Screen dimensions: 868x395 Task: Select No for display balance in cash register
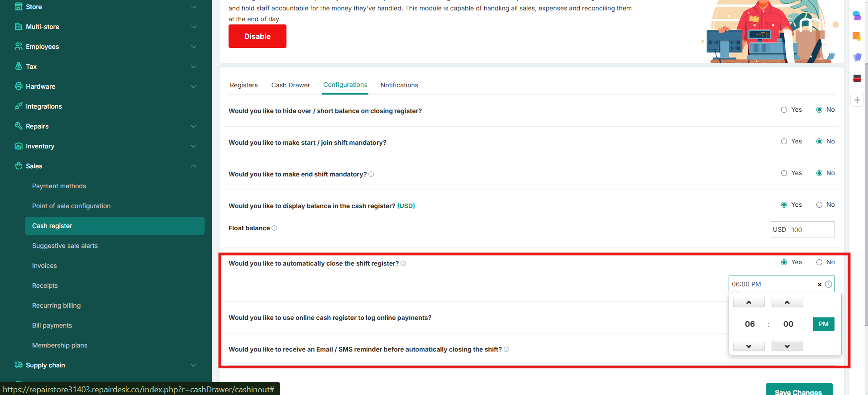pos(819,205)
